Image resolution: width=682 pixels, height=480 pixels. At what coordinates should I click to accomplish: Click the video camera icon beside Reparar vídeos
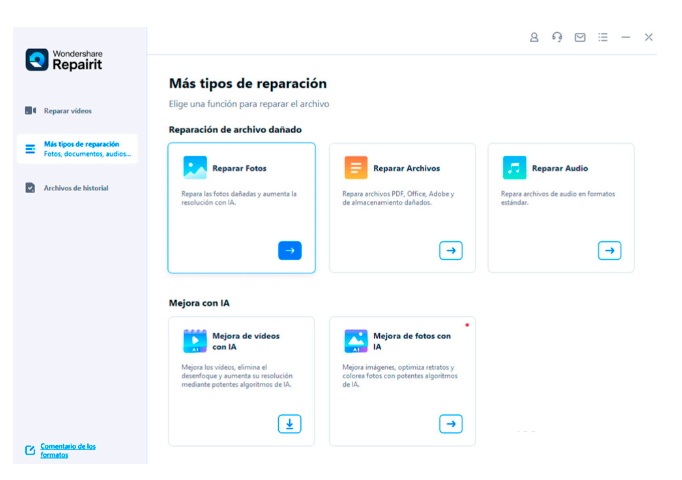coord(30,110)
